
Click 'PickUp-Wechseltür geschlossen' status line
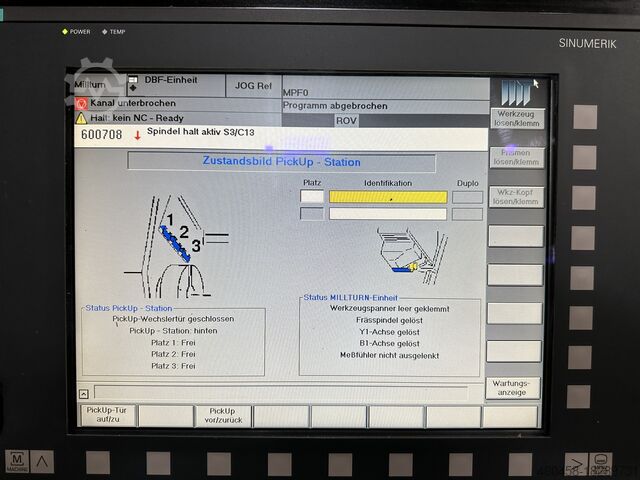point(173,319)
